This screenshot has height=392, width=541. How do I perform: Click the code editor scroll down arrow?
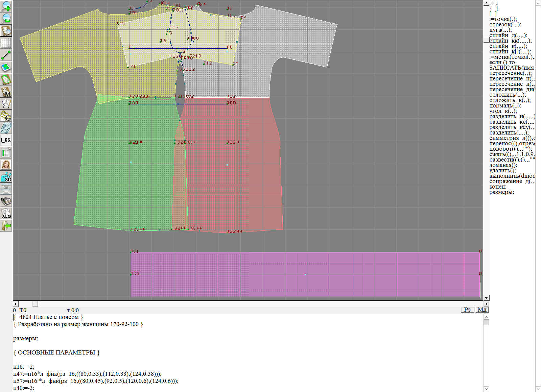click(486, 389)
